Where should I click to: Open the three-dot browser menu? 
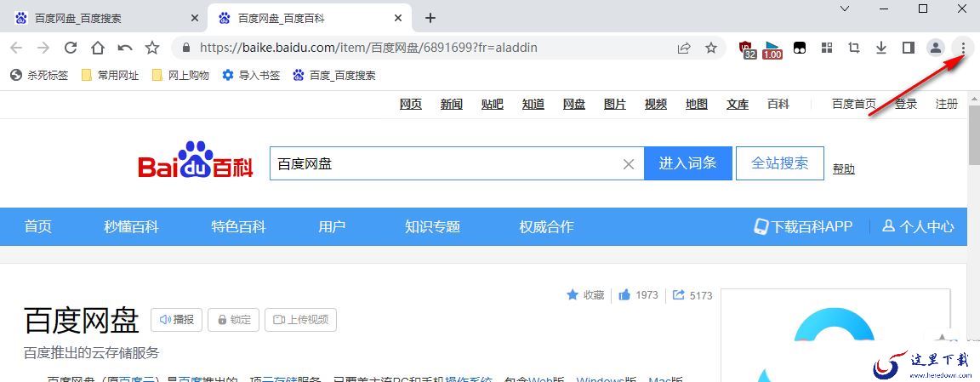[x=963, y=48]
